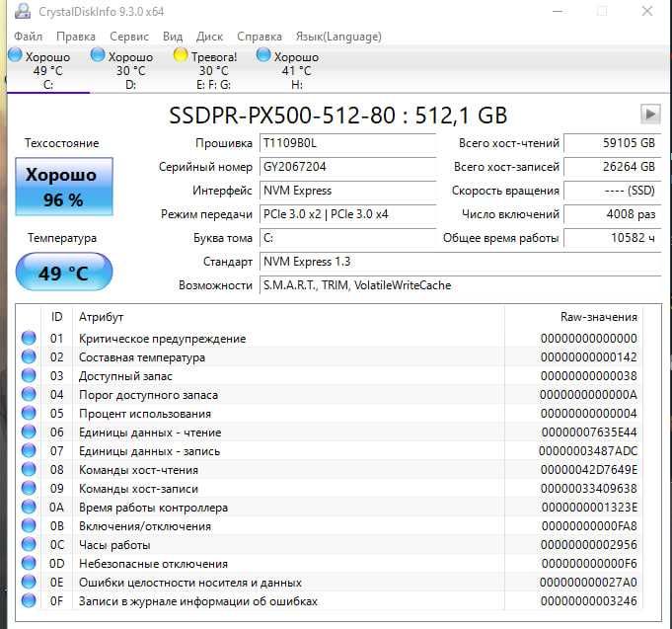
Task: Select the Часы работы attribute name
Action: 114,545
